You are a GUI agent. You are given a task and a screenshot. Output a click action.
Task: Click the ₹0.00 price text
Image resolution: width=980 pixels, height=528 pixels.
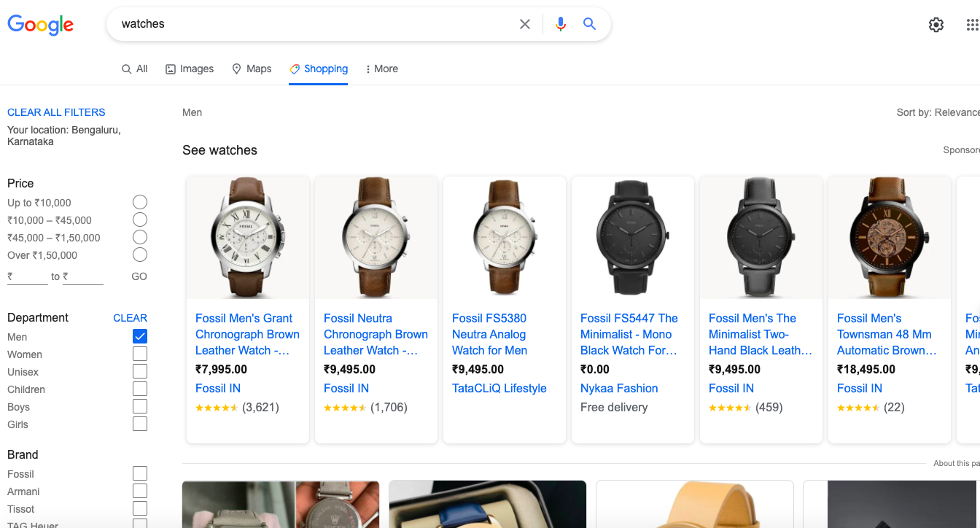point(595,369)
